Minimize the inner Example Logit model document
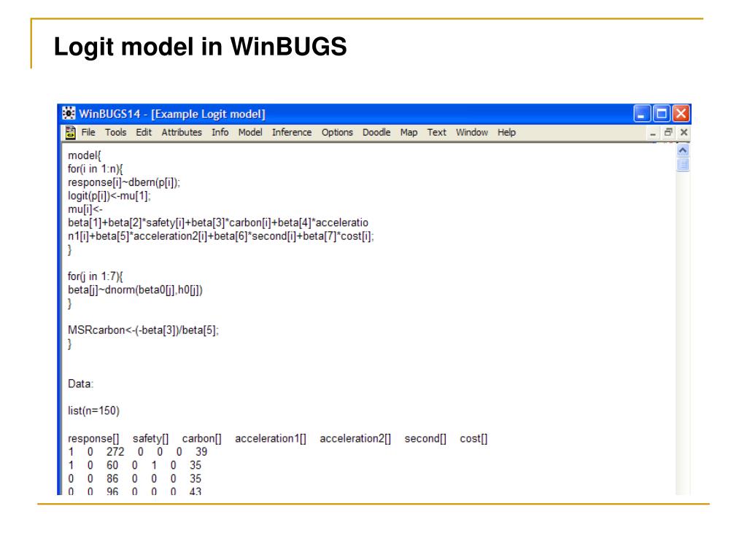This screenshot has height=560, width=747. tap(653, 133)
